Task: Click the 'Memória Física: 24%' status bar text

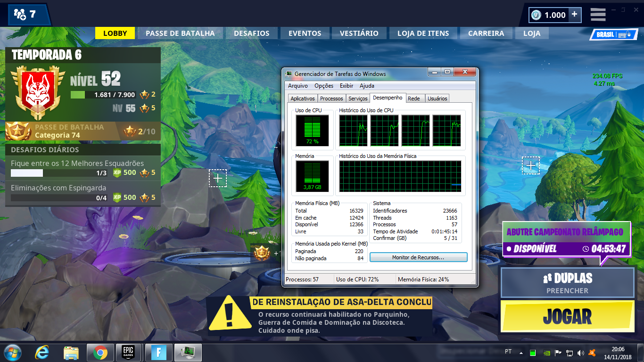Action: (x=423, y=280)
